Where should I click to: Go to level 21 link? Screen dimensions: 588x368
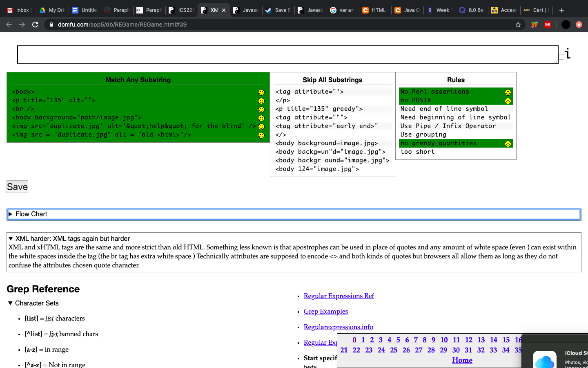tap(344, 350)
